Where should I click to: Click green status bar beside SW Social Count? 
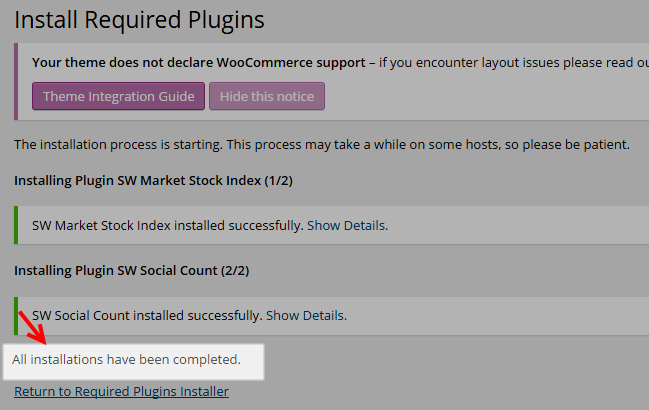point(16,315)
